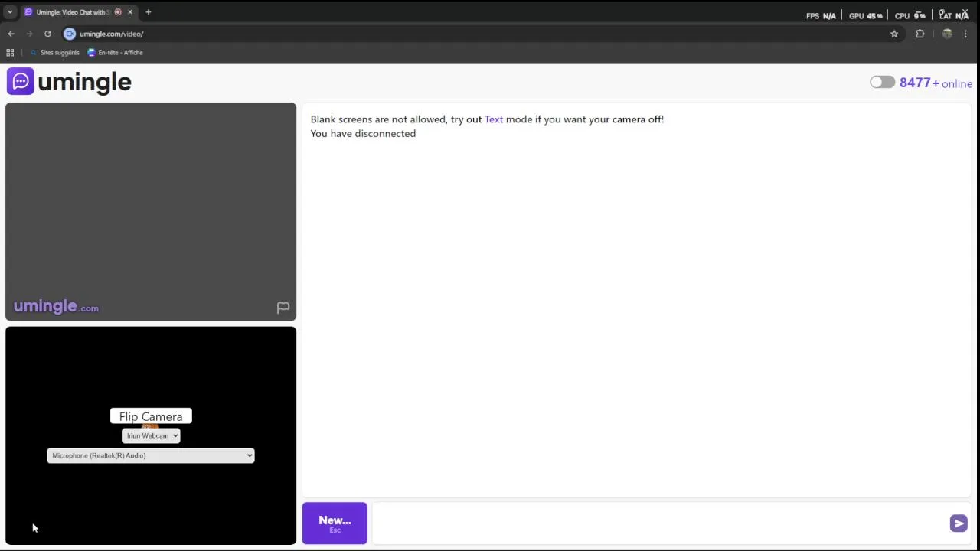The image size is (980, 551).
Task: Open the tab search dropdown arrow
Action: [x=10, y=12]
